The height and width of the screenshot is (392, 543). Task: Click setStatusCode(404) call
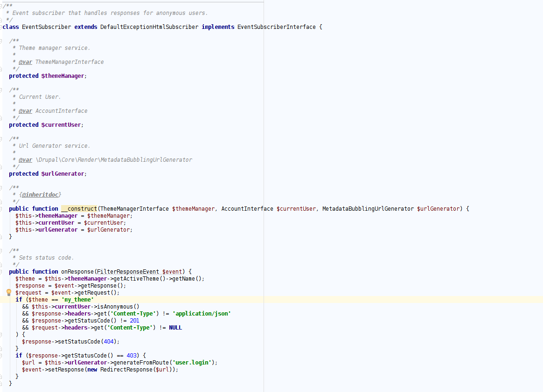click(87, 342)
